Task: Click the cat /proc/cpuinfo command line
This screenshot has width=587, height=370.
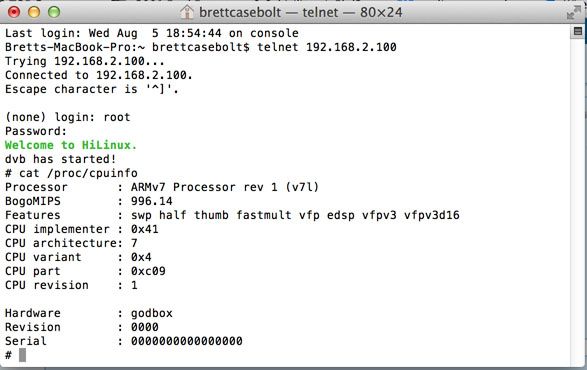Action: point(71,173)
